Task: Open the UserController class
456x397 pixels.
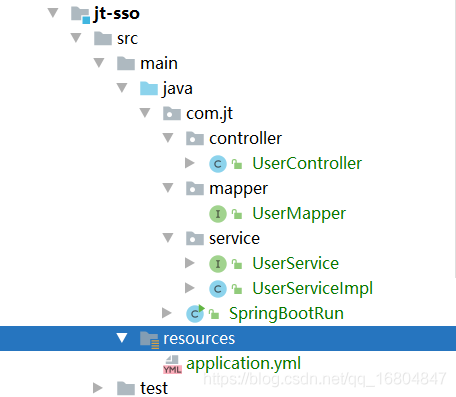Action: [x=307, y=163]
